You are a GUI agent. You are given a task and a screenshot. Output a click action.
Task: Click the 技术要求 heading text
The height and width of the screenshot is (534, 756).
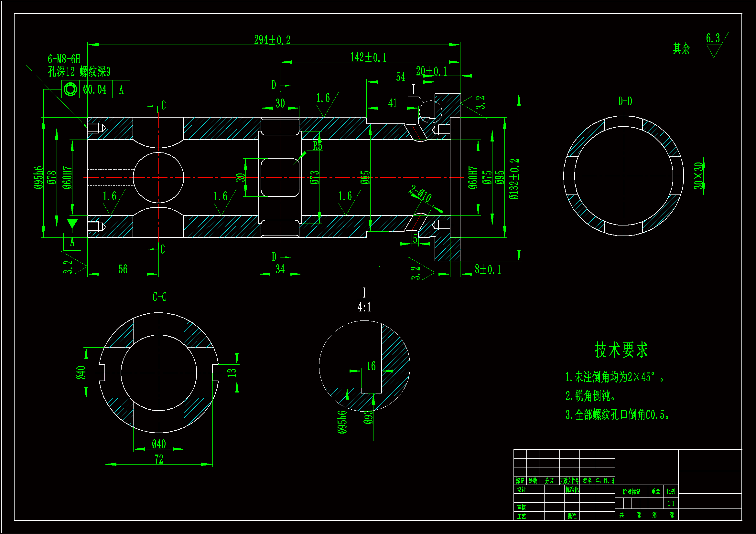point(621,350)
